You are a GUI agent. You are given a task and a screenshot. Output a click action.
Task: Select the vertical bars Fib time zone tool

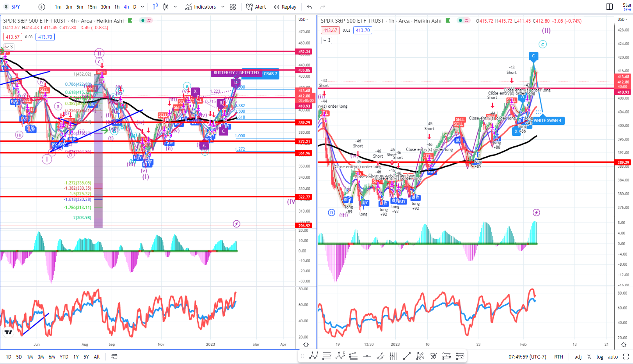tap(393, 356)
